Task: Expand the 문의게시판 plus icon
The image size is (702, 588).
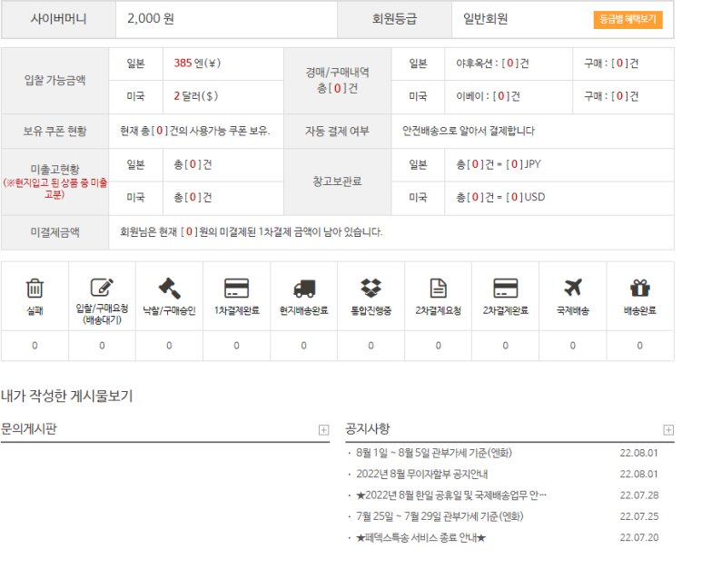Action: [x=323, y=430]
